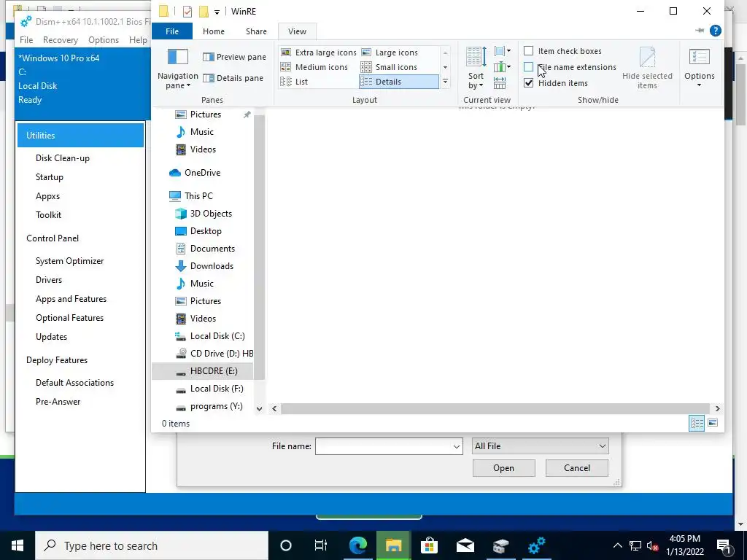Open Microsoft Store from taskbar
This screenshot has width=747, height=560.
point(429,545)
